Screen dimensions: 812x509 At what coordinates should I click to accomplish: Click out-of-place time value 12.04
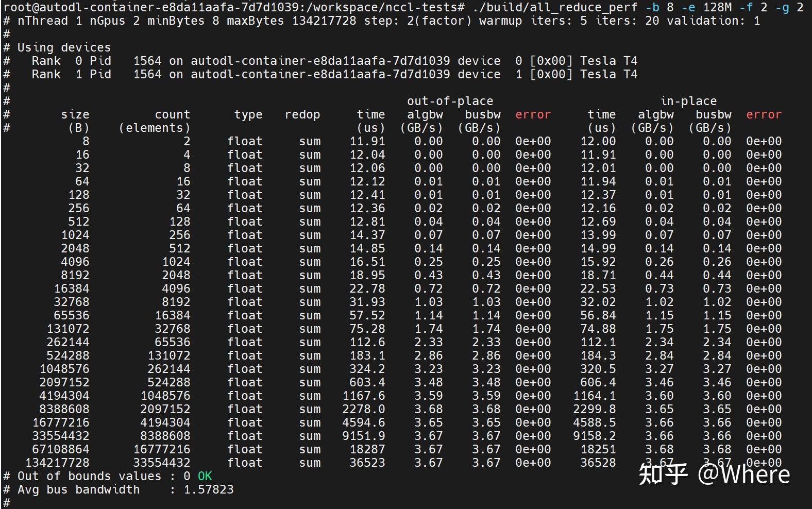pos(367,155)
